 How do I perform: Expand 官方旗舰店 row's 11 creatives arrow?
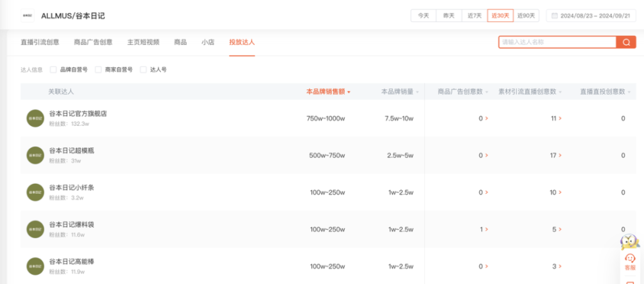point(560,118)
